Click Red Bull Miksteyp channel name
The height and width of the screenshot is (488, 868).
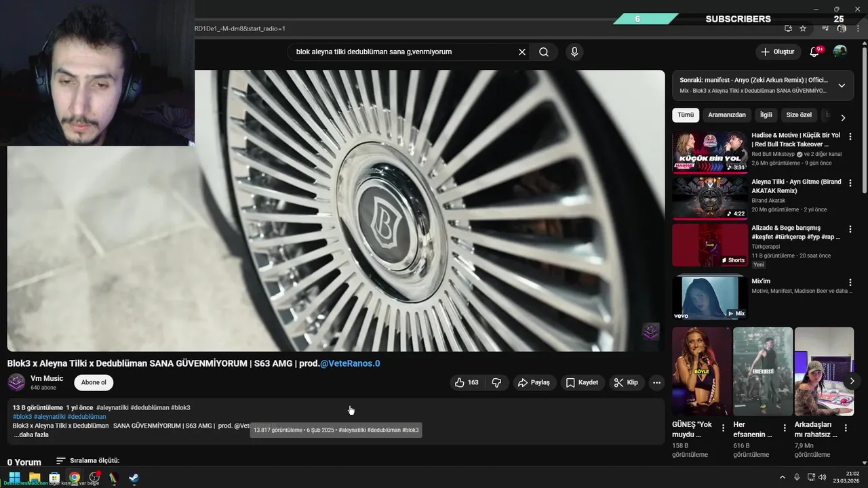pyautogui.click(x=773, y=154)
